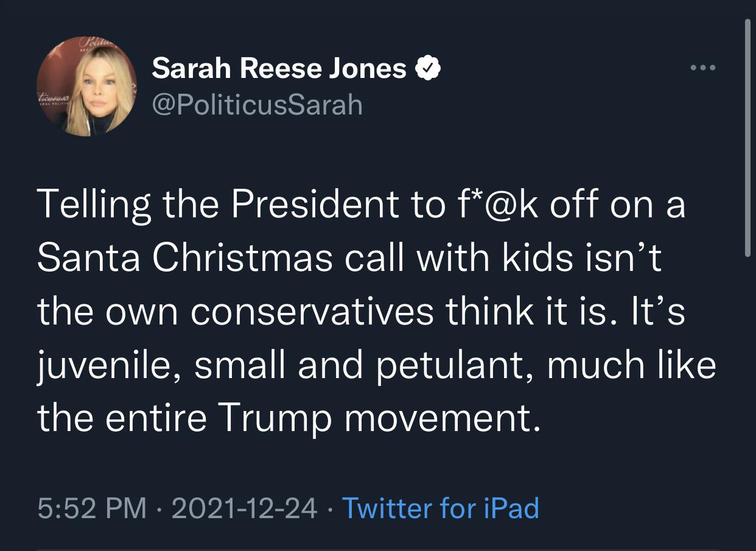This screenshot has height=551, width=756.
Task: Click the scrollbar track below the thumb
Action: (x=748, y=396)
